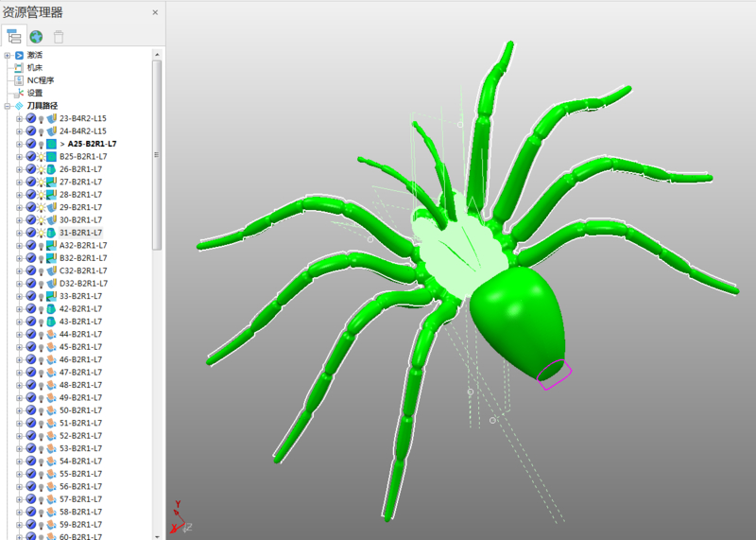Click the strategy icon of 42-B2R1-L7
The height and width of the screenshot is (540, 756).
click(52, 309)
